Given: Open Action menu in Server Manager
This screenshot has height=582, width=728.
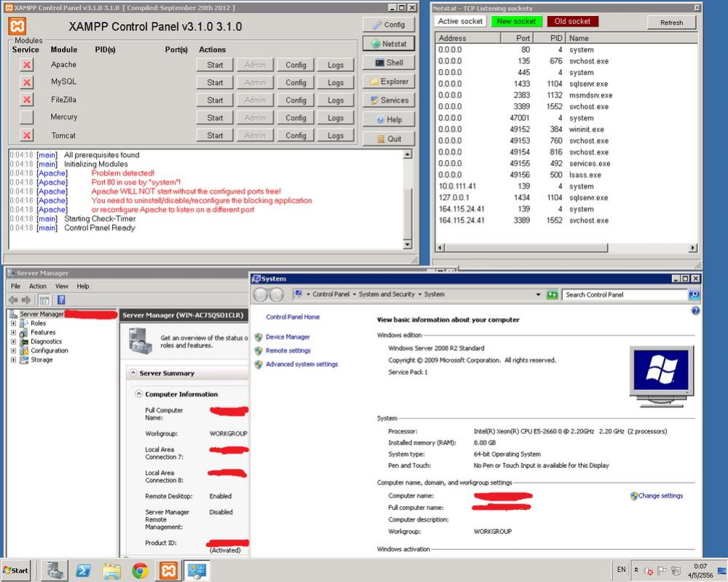Looking at the screenshot, I should (x=38, y=287).
